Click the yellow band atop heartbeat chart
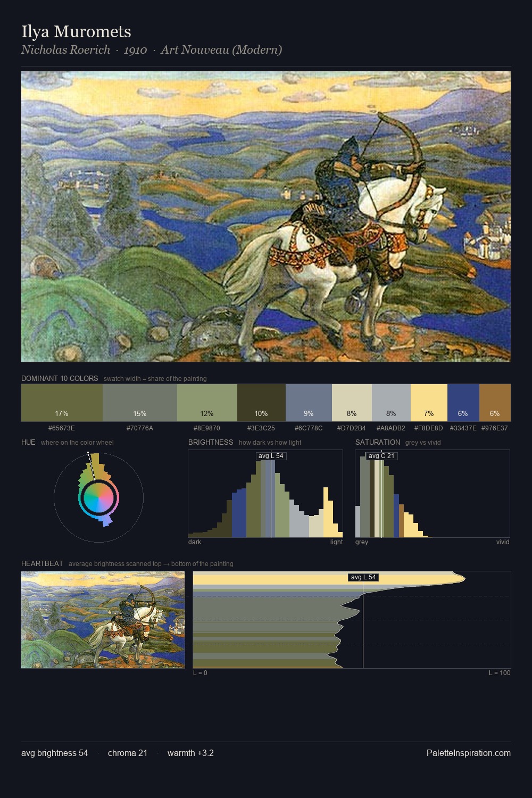Screen dimensions: 532x798 click(x=329, y=579)
